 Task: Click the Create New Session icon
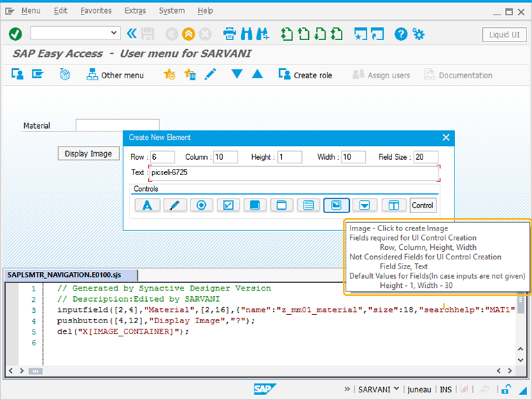click(360, 34)
